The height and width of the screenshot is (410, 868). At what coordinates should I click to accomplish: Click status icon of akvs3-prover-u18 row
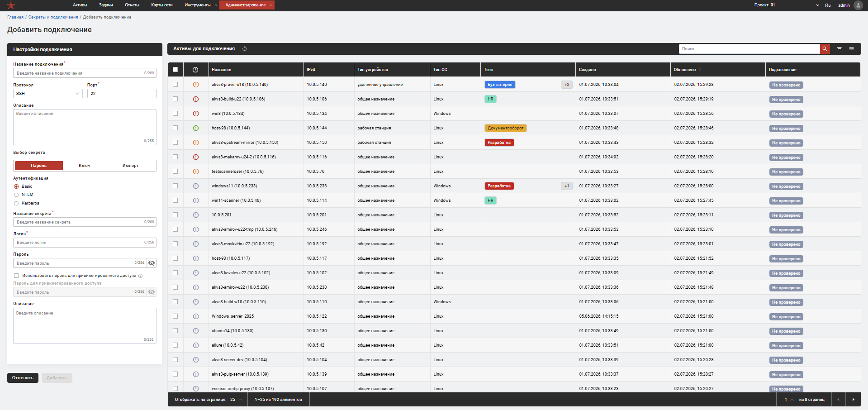pos(196,85)
